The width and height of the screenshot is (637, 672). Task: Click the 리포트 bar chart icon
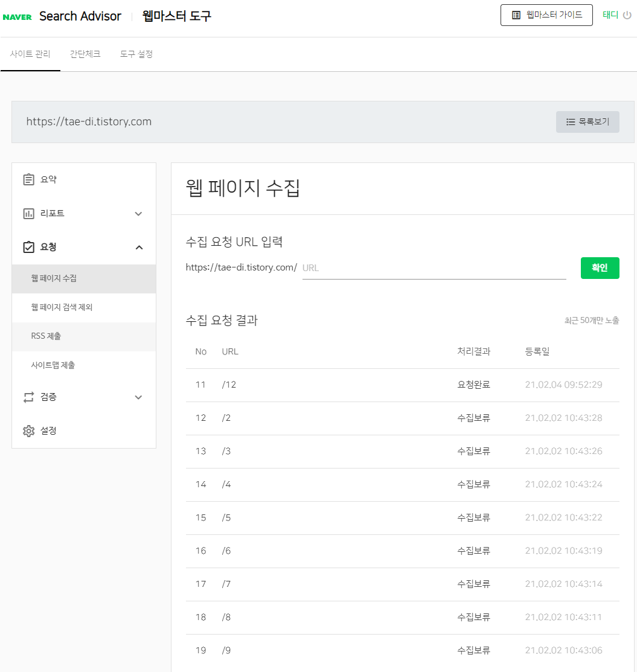pyautogui.click(x=28, y=213)
